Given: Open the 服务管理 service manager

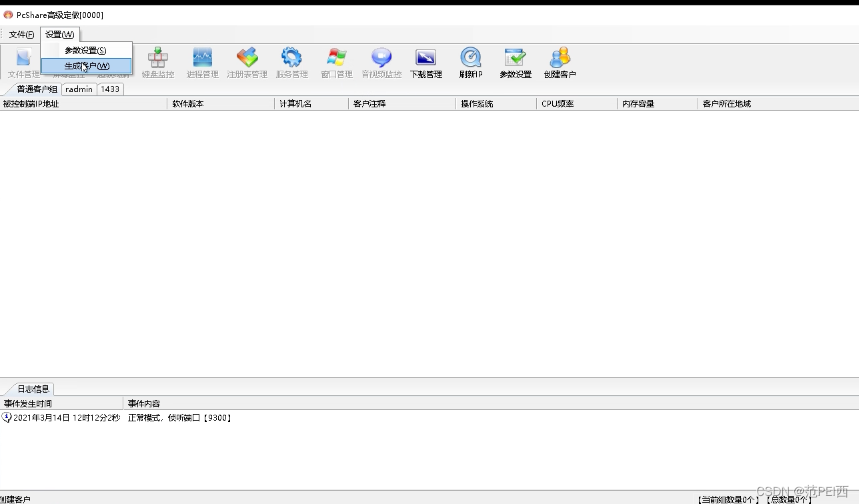Looking at the screenshot, I should pos(291,63).
